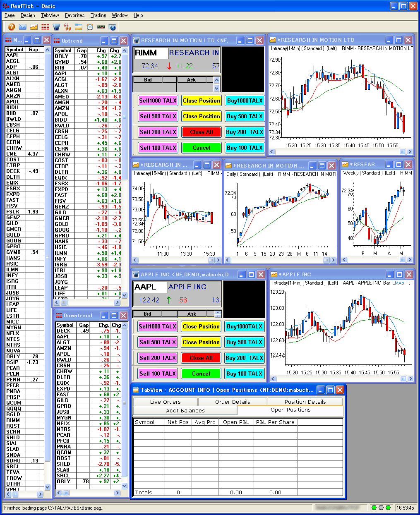Screen dimensions: 420x515
Task: Click the red quotation marks toolbar icon
Action: tap(67, 27)
